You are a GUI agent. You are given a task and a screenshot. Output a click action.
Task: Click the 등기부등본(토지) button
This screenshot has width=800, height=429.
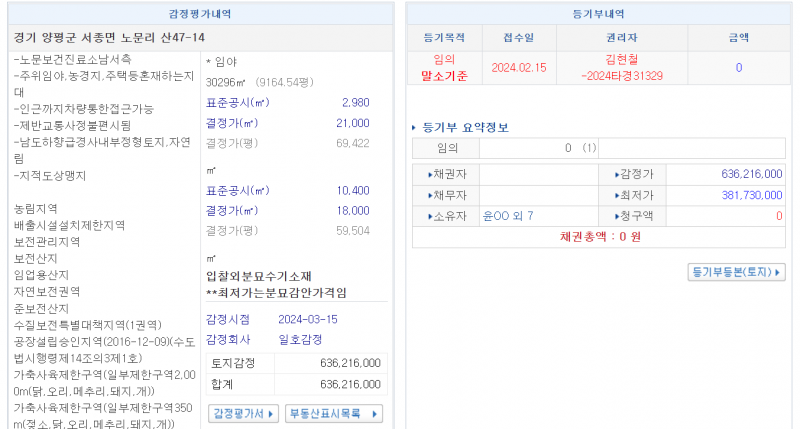point(737,272)
